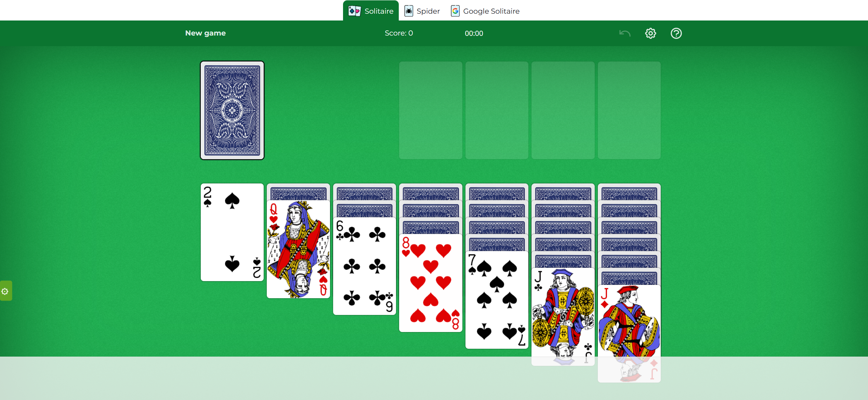868x400 pixels.
Task: Switch to the Spider tab
Action: 428,11
